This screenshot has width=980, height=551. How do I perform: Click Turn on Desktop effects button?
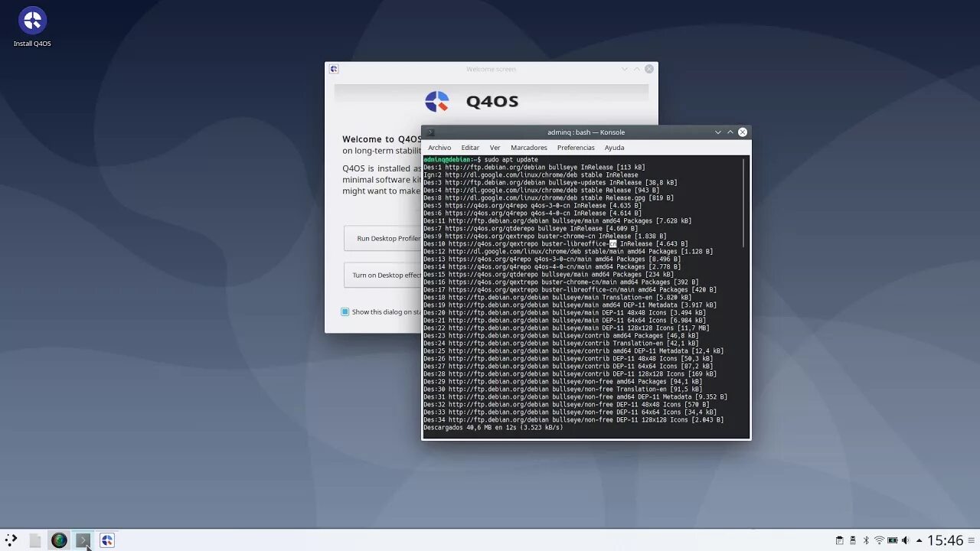click(383, 275)
